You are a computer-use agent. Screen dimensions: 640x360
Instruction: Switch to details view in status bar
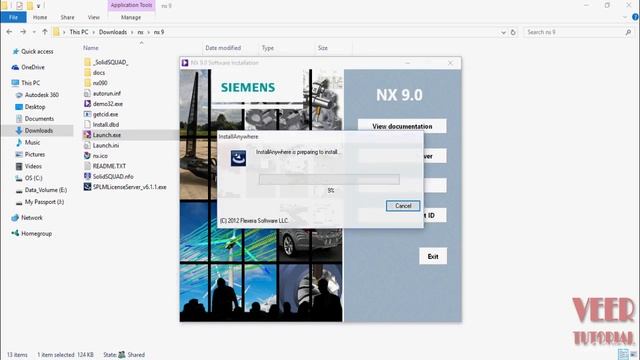pos(622,355)
